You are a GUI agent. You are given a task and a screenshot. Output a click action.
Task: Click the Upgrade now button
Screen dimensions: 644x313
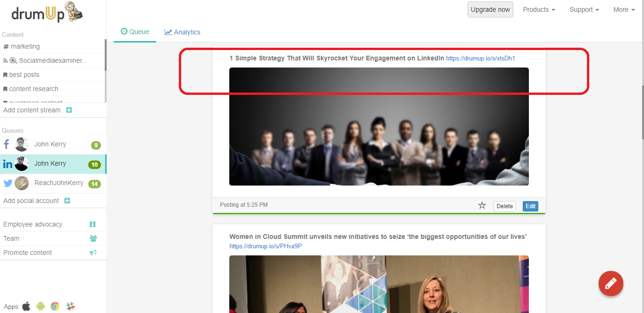point(490,9)
